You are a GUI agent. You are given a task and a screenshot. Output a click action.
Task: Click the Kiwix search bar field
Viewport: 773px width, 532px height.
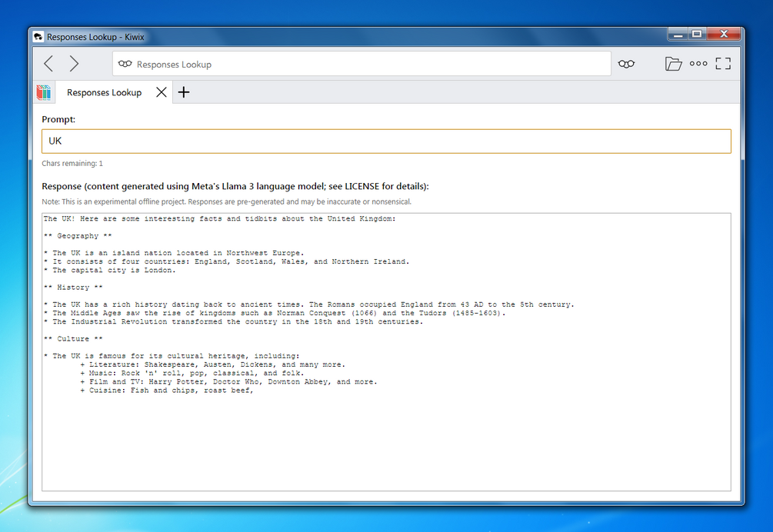point(362,64)
